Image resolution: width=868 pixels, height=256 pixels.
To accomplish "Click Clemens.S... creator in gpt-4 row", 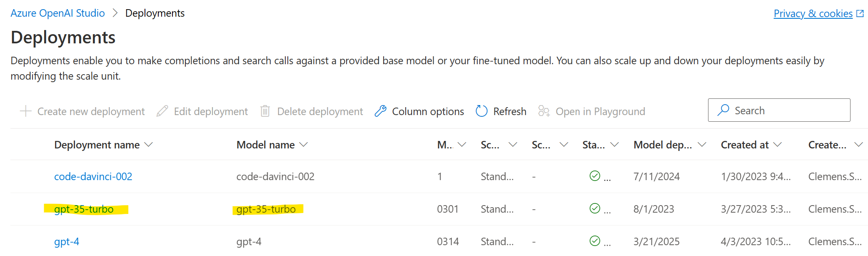I will (x=835, y=241).
